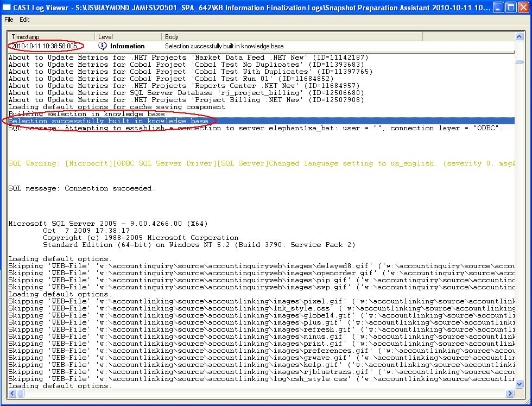The image size is (532, 406).
Task: Close the CAST Log Viewer window
Action: 523,7
